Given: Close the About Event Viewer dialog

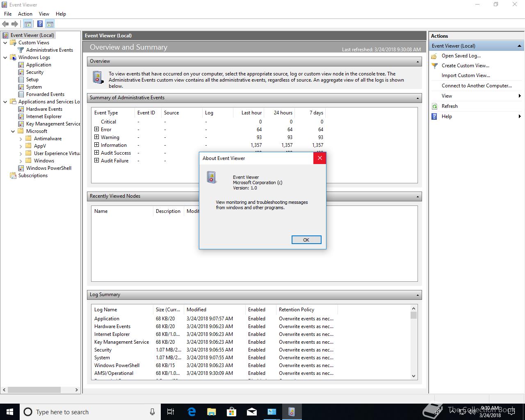Looking at the screenshot, I should coord(320,158).
